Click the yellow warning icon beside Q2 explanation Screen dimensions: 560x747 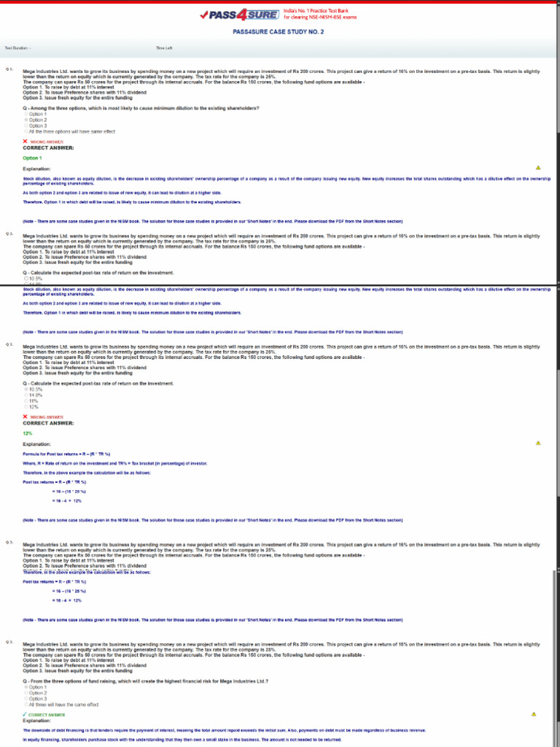(x=538, y=443)
